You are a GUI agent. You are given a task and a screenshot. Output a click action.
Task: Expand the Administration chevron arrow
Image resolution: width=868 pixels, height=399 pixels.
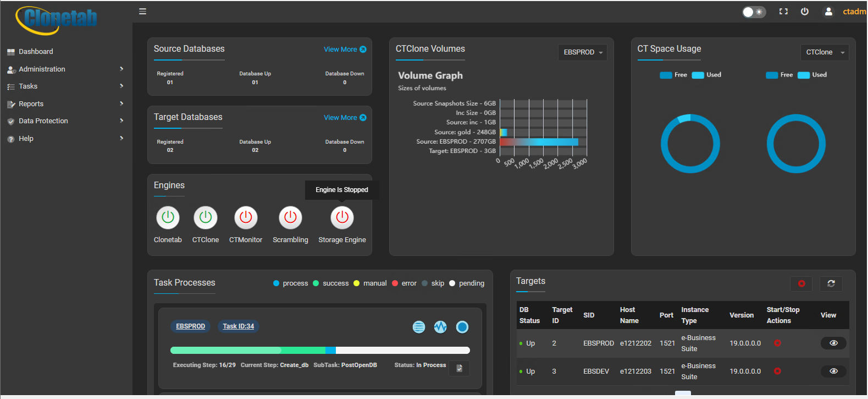point(121,69)
